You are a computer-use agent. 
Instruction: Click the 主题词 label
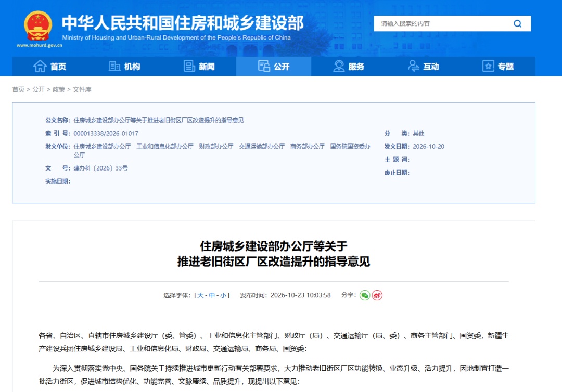tap(397, 160)
